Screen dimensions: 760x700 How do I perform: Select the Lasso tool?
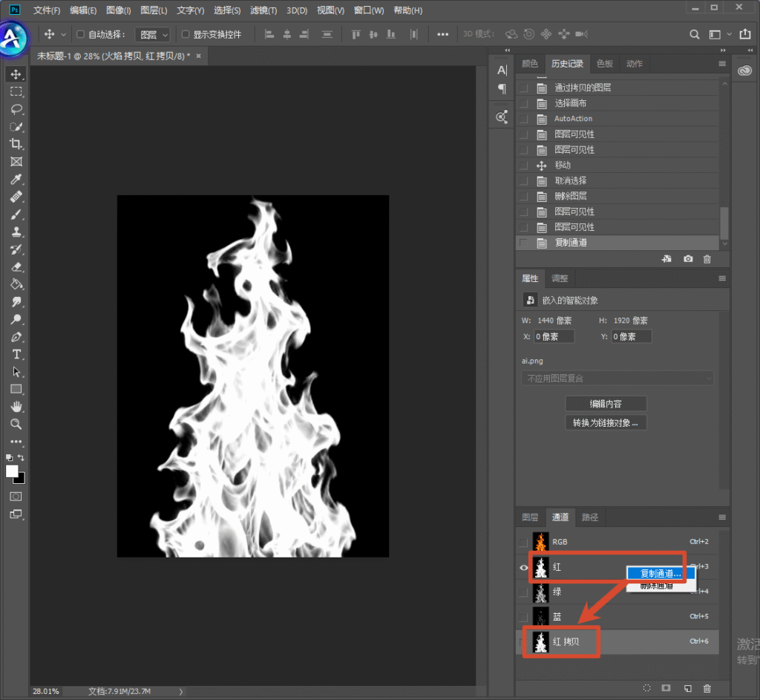(16, 109)
